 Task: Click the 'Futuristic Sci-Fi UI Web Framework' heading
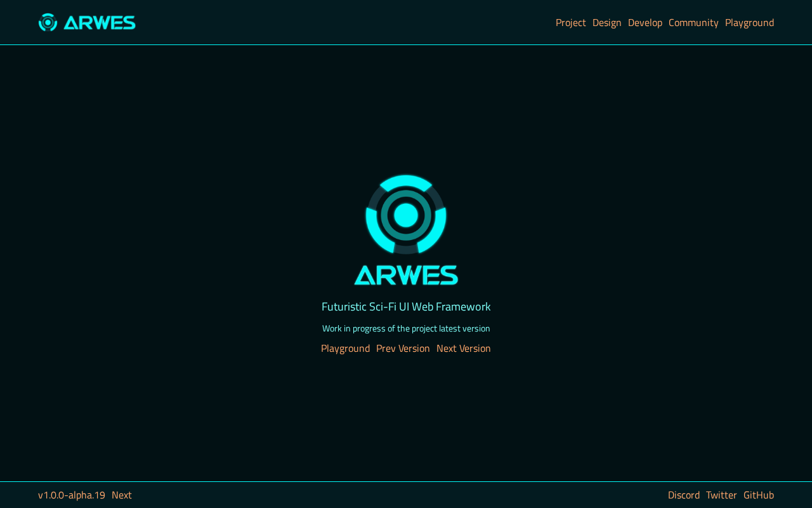[406, 307]
